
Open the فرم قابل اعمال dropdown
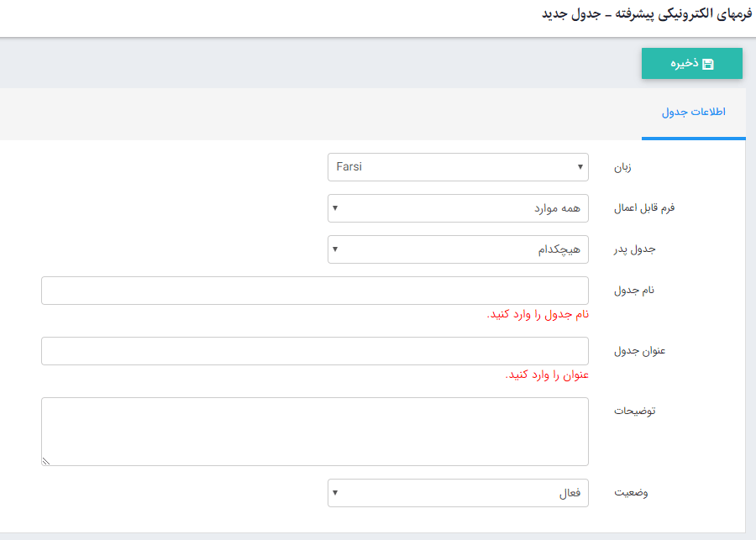point(458,208)
